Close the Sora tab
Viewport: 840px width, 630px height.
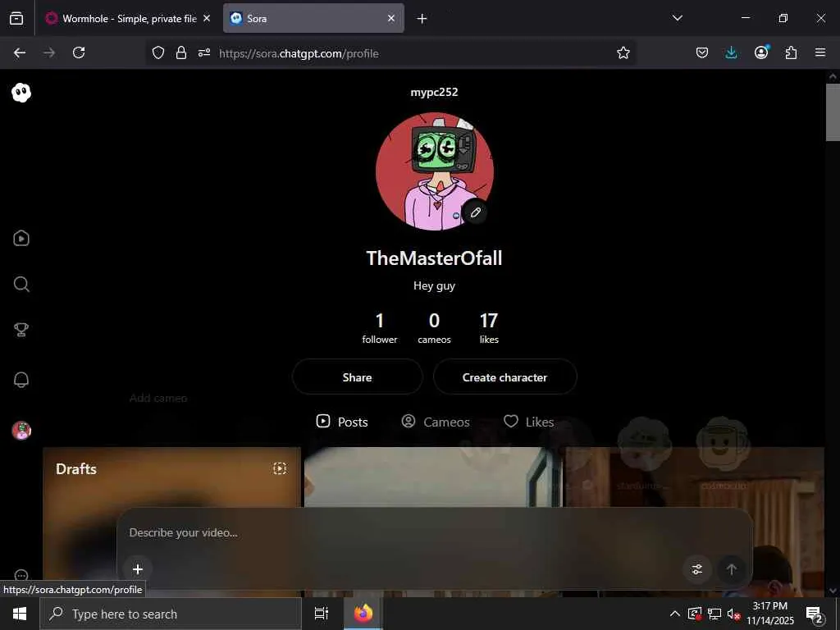[x=391, y=18]
